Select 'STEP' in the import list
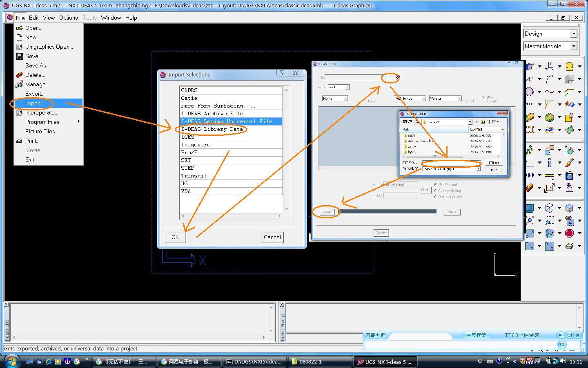588x368 pixels. pos(231,168)
